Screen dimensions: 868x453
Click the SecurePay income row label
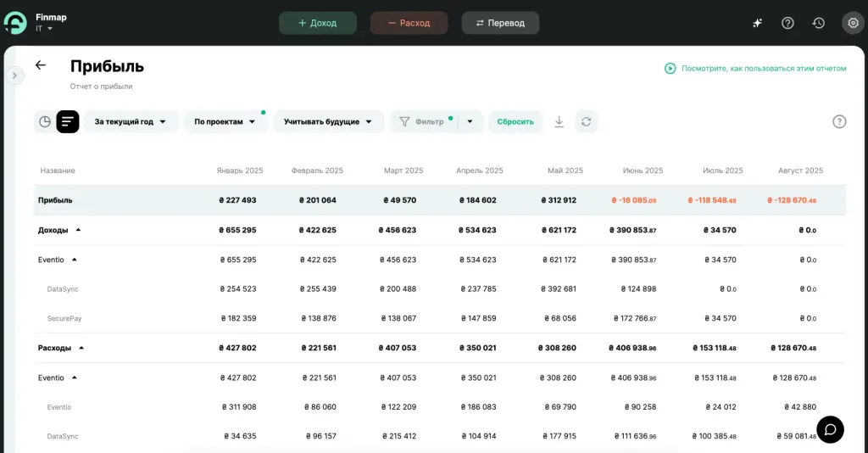(x=64, y=318)
